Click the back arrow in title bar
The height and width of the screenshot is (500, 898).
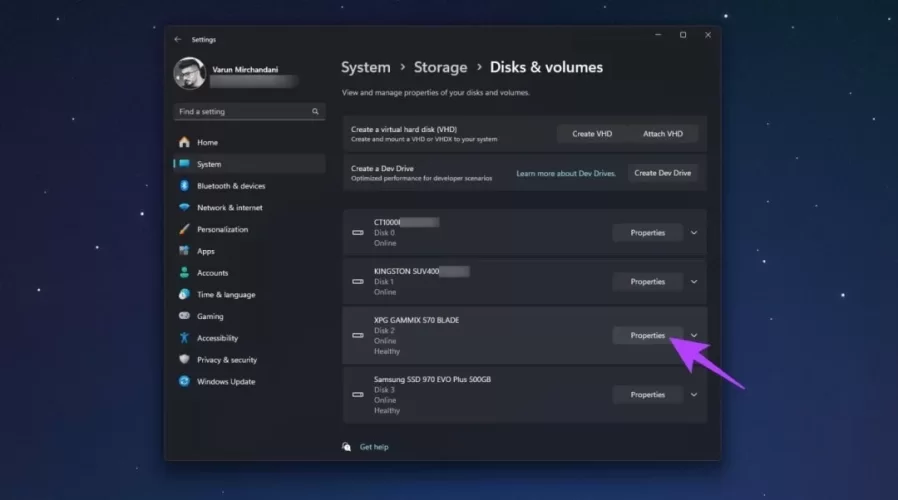(178, 40)
